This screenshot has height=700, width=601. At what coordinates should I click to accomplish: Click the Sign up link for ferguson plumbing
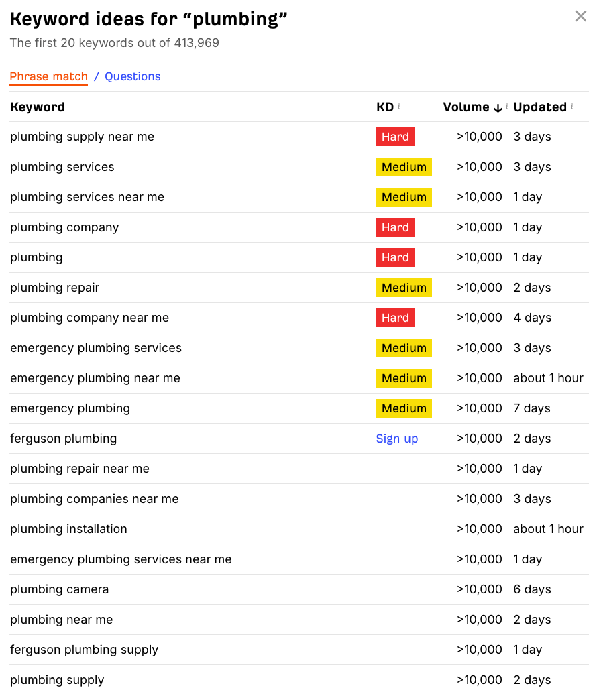pos(396,438)
